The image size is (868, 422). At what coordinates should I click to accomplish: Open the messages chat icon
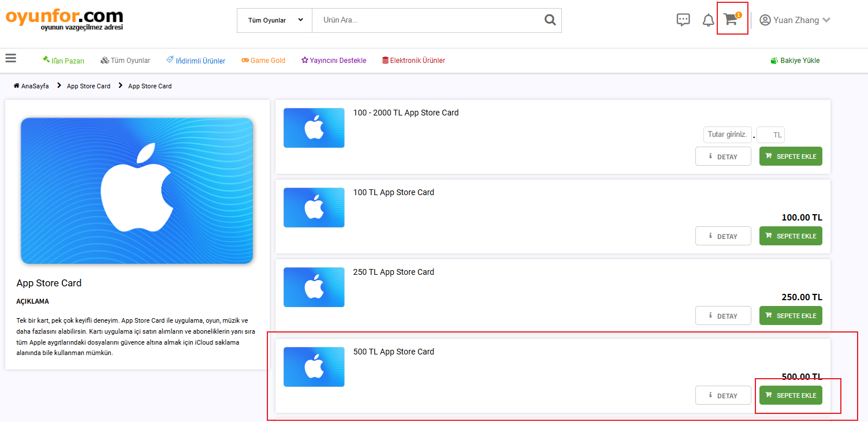pos(683,20)
